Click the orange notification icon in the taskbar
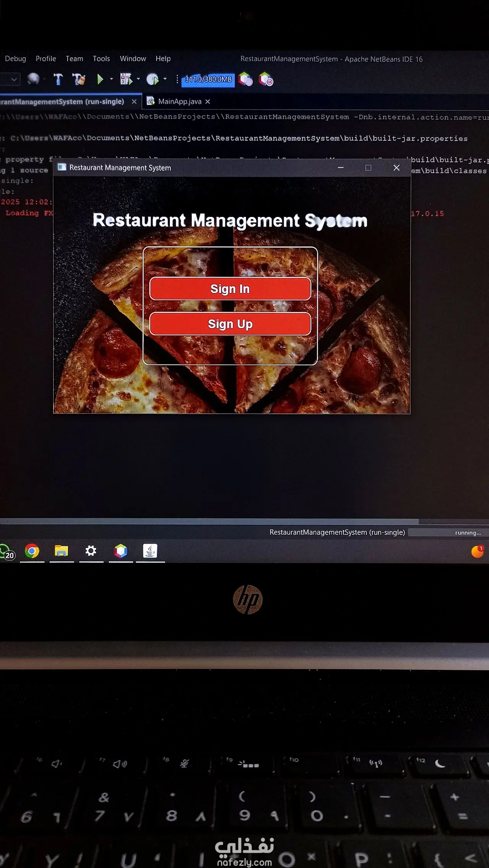 [x=478, y=551]
